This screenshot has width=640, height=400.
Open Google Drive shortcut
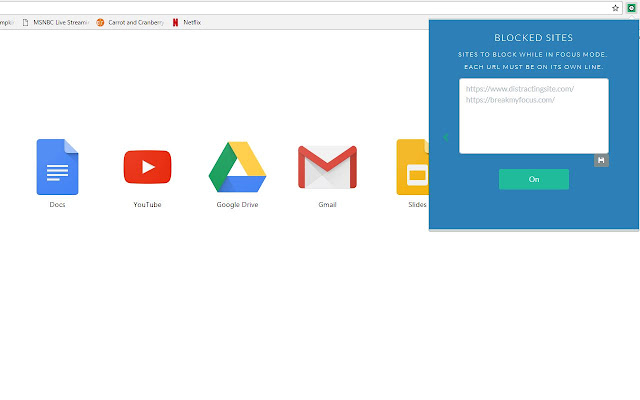pos(237,167)
